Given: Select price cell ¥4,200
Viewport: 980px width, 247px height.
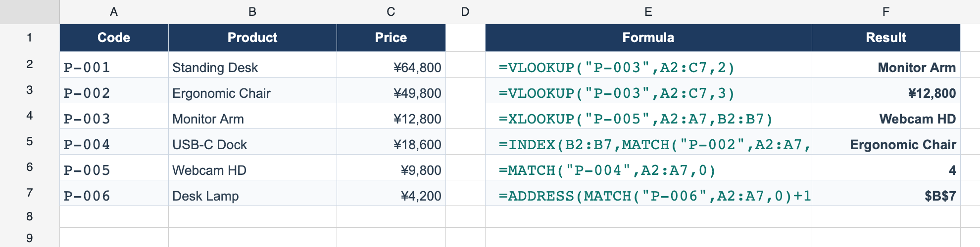Looking at the screenshot, I should click(391, 193).
